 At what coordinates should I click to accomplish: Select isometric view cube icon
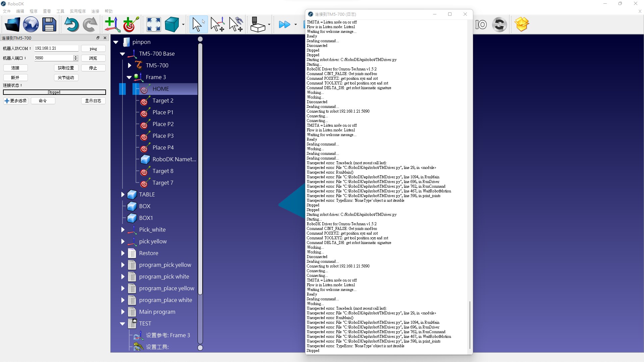[172, 24]
